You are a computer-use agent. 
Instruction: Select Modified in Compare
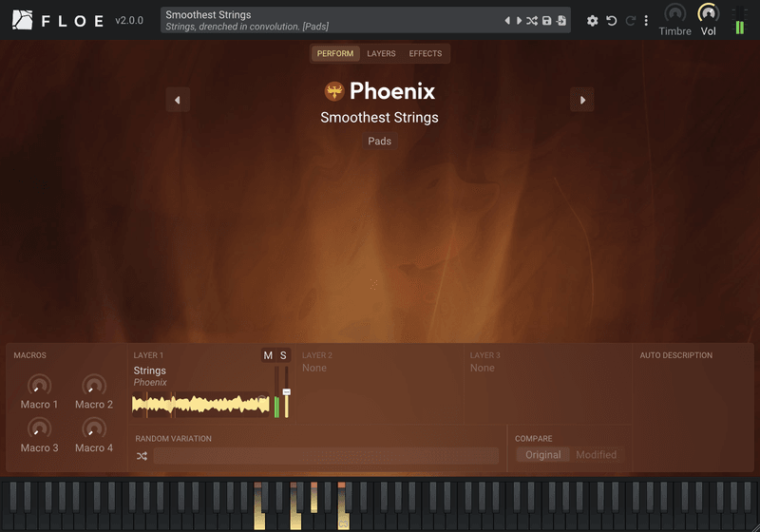pos(597,454)
